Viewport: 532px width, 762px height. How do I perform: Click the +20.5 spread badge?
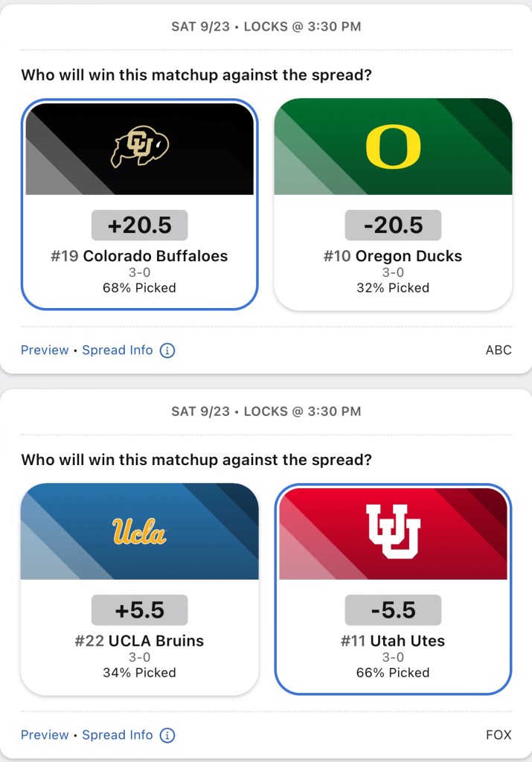140,225
